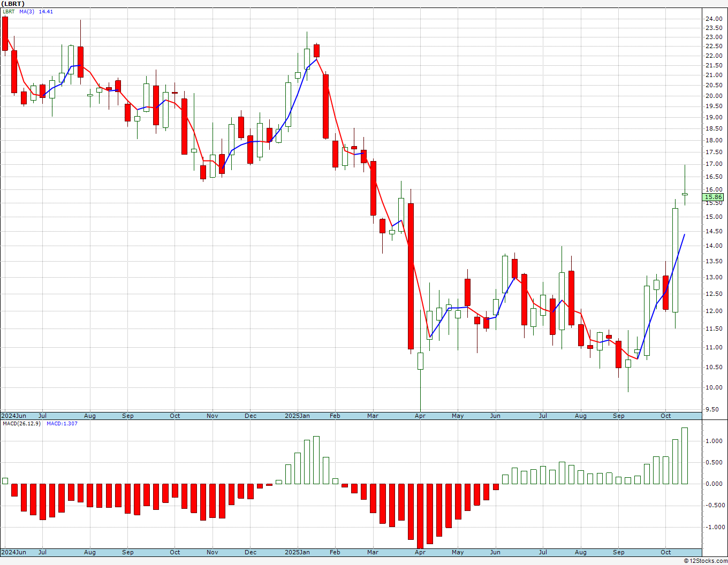The image size is (728, 565).
Task: Click 2024Jun on the MACD panel date axis
Action: pyautogui.click(x=14, y=552)
